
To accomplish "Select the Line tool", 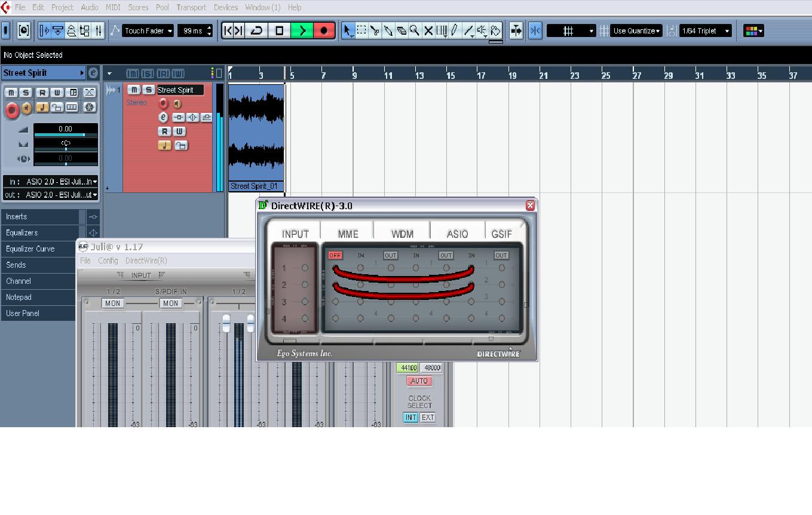I will click(x=469, y=30).
